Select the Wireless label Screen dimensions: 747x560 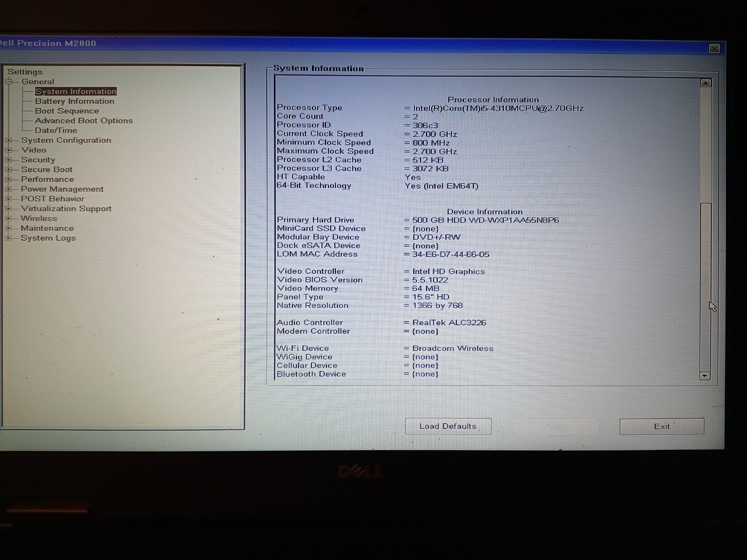pos(39,218)
